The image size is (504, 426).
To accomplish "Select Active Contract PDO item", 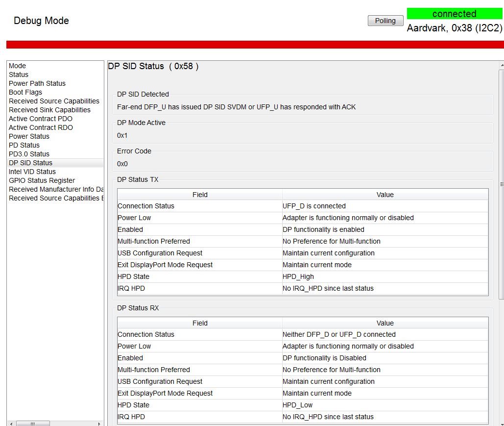I will click(41, 119).
